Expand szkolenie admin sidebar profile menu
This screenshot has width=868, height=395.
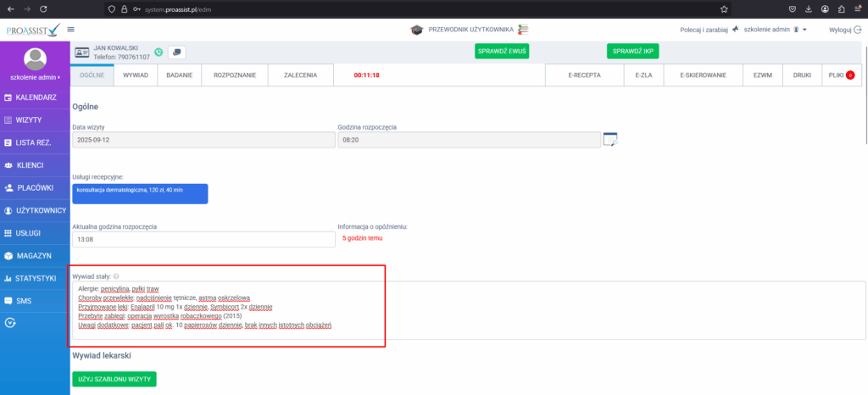[35, 77]
